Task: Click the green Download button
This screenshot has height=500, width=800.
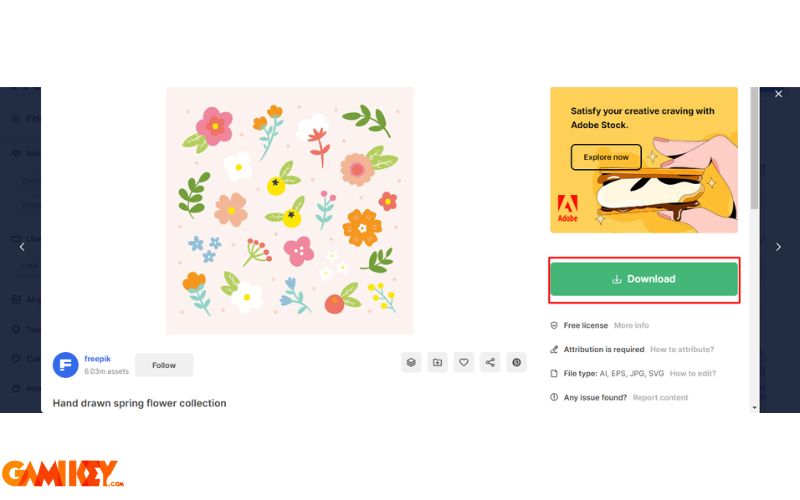Action: (x=644, y=279)
